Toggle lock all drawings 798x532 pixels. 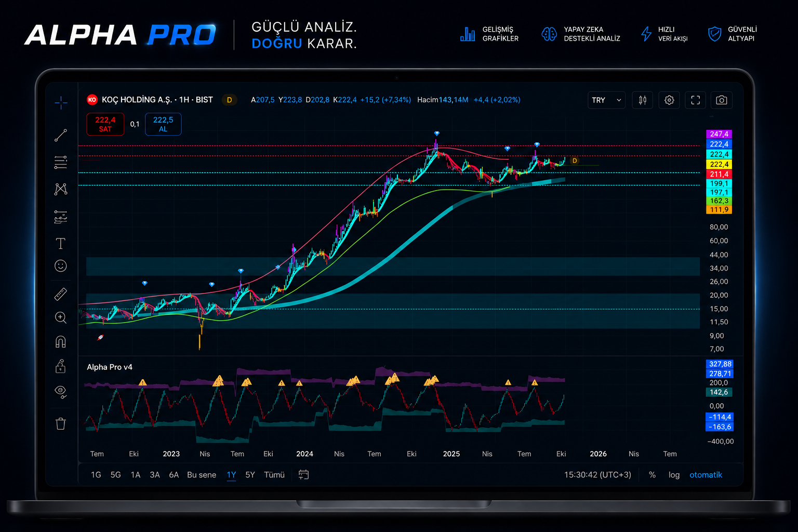click(61, 366)
